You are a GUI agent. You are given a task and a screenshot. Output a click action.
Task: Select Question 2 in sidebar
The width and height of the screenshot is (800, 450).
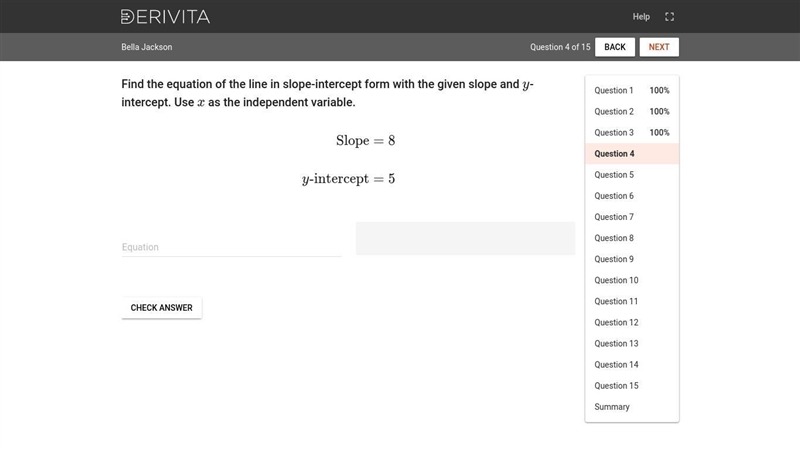pos(632,111)
